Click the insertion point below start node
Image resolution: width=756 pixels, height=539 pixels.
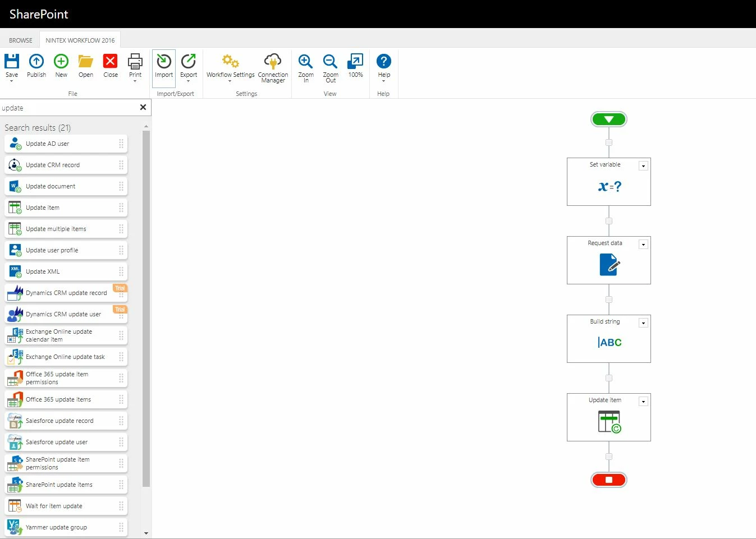click(x=609, y=142)
